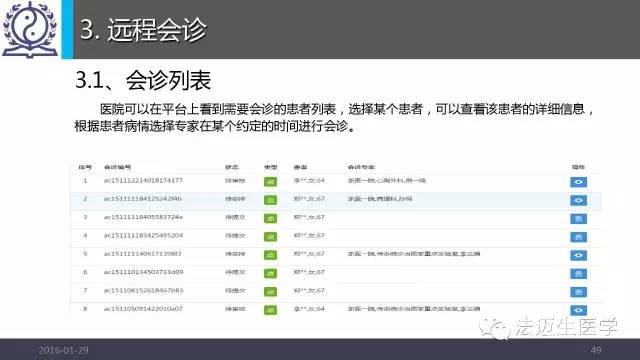Click the eye view icon in row 1
The image size is (640, 360).
click(578, 182)
